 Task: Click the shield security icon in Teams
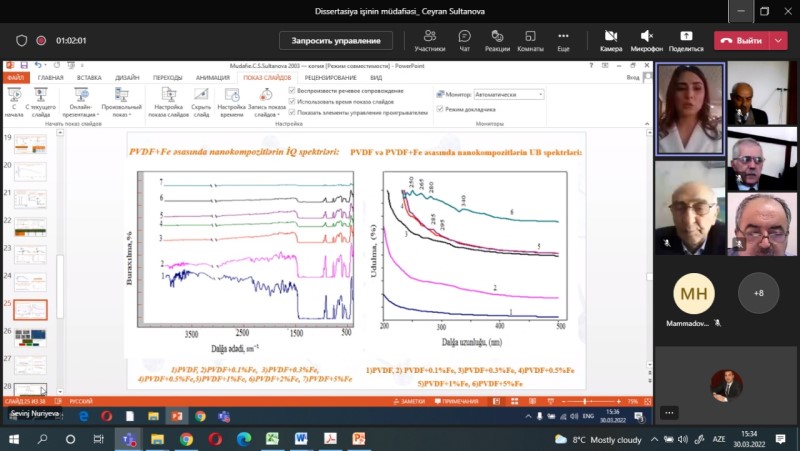tap(21, 40)
